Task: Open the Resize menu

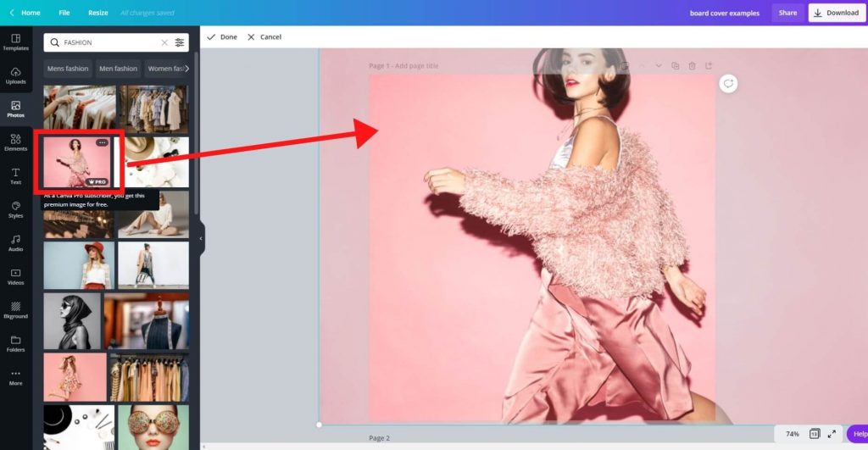Action: point(98,13)
